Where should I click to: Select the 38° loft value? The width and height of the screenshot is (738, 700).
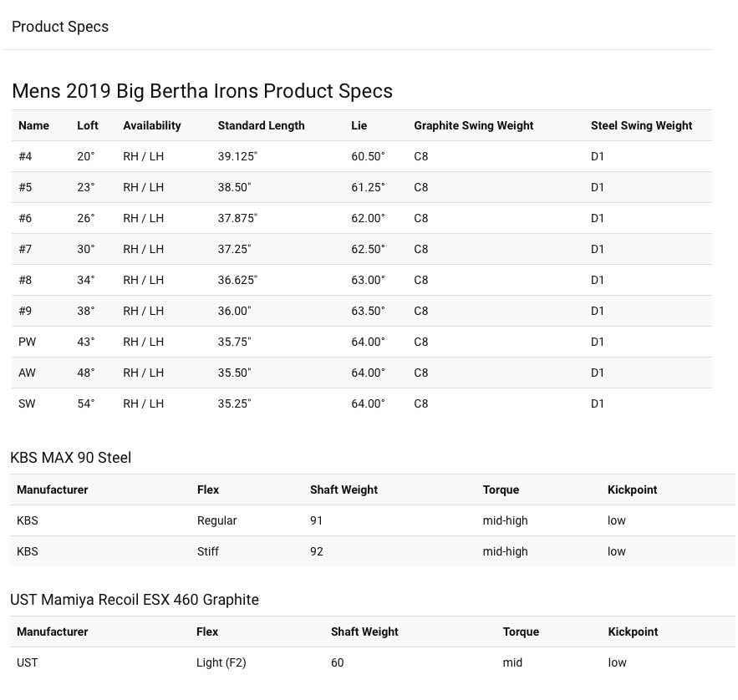[x=85, y=311]
